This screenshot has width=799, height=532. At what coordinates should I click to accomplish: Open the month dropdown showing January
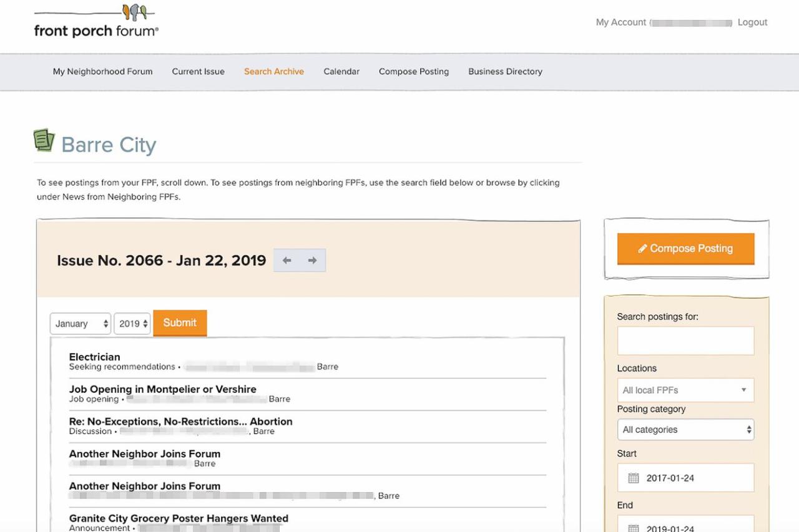click(x=81, y=324)
